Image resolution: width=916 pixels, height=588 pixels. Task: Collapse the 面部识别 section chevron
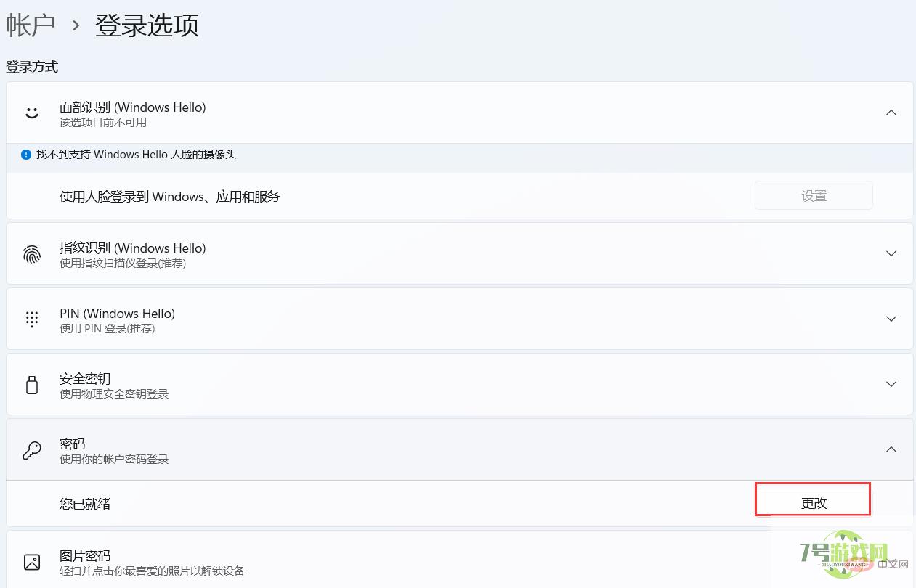pyautogui.click(x=891, y=113)
